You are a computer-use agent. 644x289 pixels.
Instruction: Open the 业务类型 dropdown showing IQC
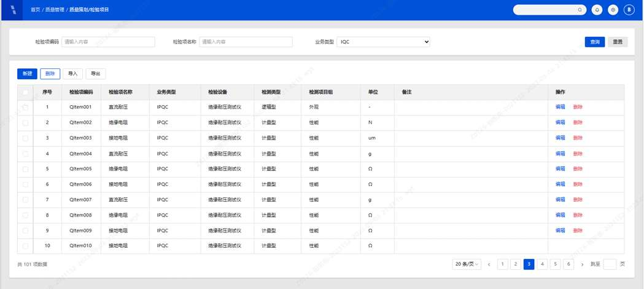point(383,42)
